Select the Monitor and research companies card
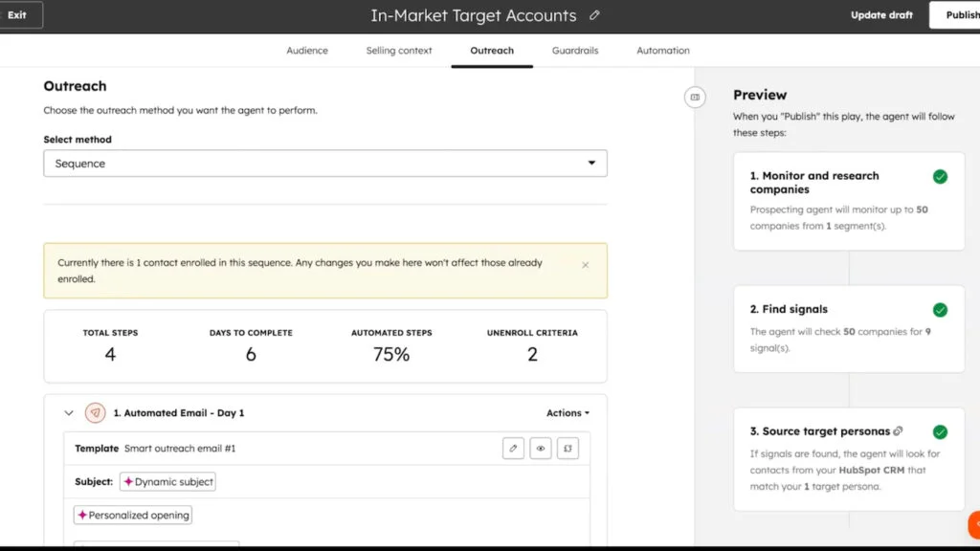980x551 pixels. pos(849,201)
